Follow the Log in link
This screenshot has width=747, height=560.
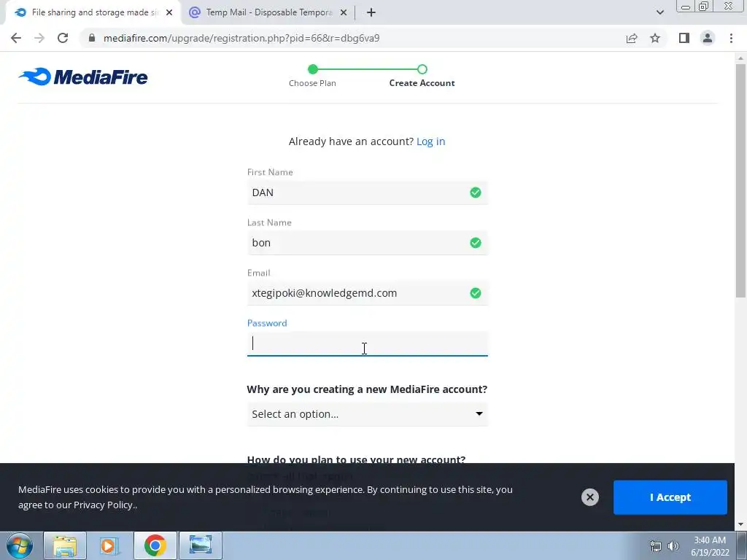tap(430, 141)
